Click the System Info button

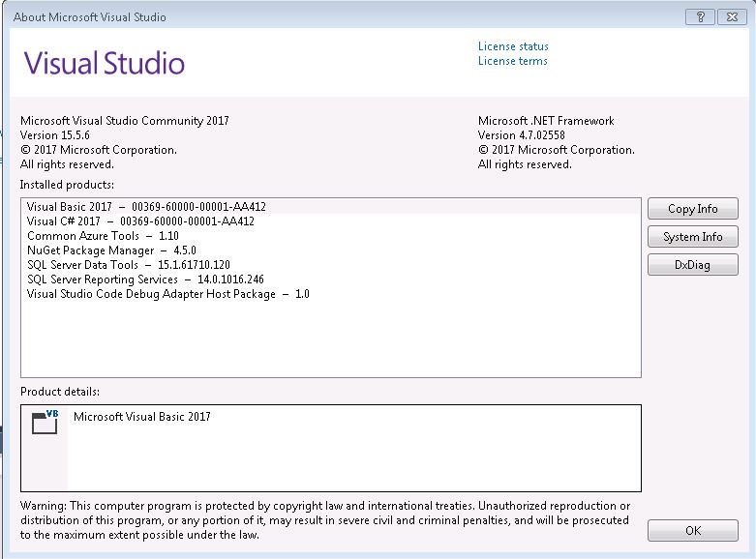(x=693, y=237)
